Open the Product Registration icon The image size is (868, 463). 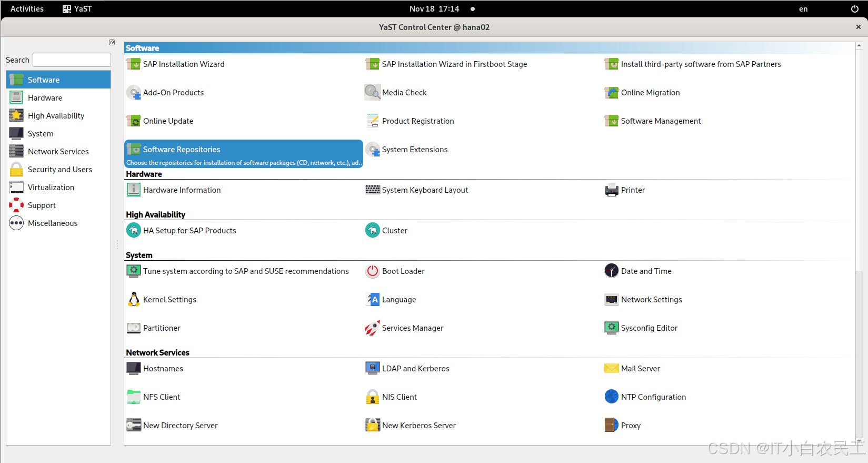pyautogui.click(x=373, y=121)
